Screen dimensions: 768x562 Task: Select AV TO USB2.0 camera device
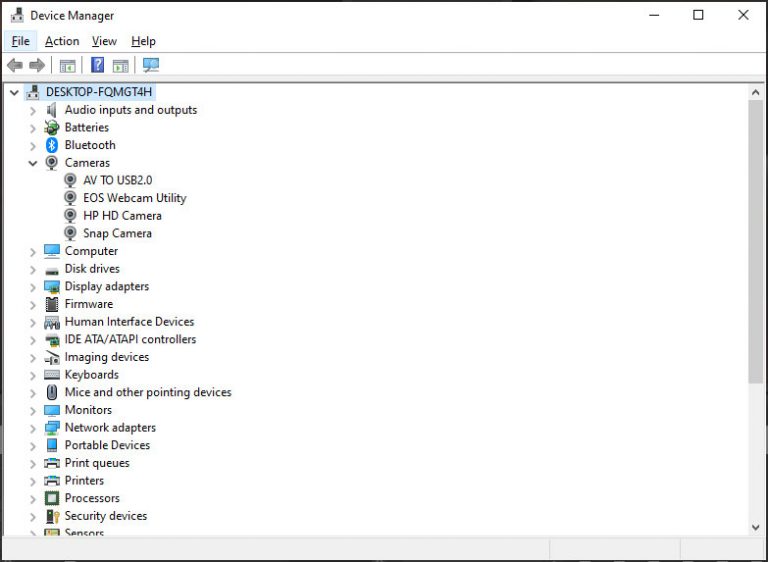pyautogui.click(x=117, y=180)
